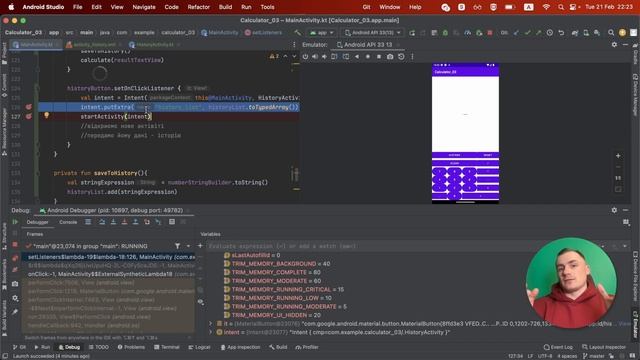Show quick-fix lightbulb on line 127
This screenshot has width=640, height=360.
tap(47, 116)
